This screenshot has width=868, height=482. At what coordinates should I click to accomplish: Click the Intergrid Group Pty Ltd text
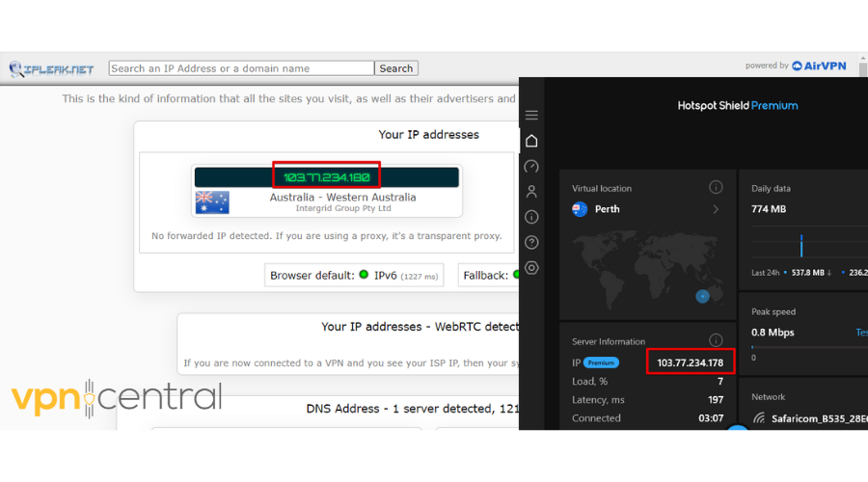[343, 208]
